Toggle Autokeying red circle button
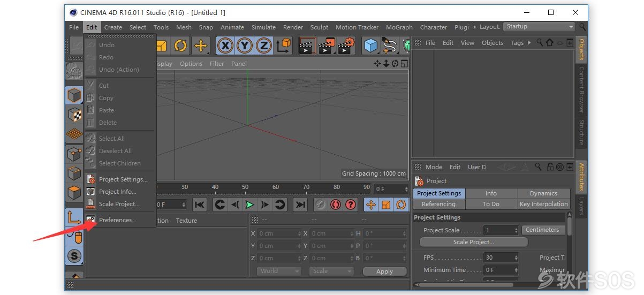Viewport: 644px width, 295px height. click(336, 205)
